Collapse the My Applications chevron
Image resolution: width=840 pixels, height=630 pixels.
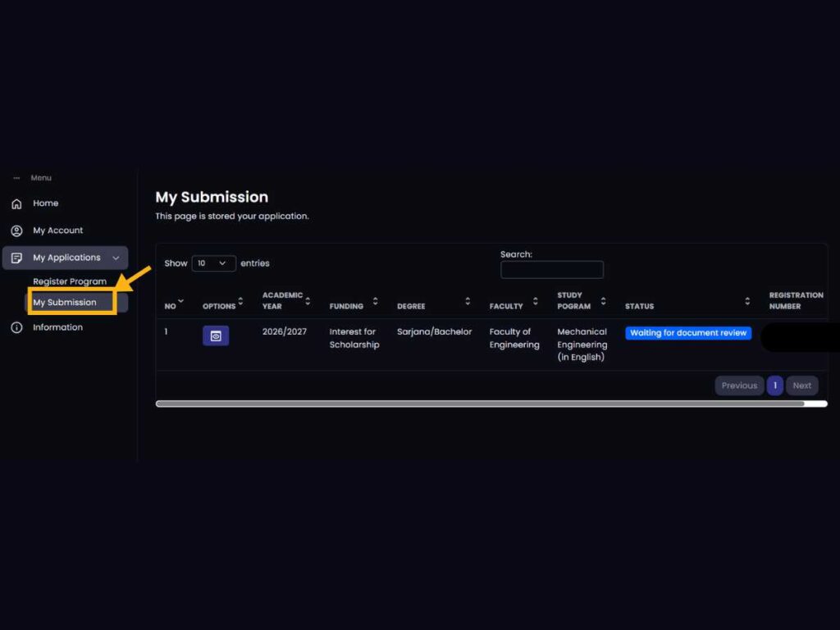[116, 258]
